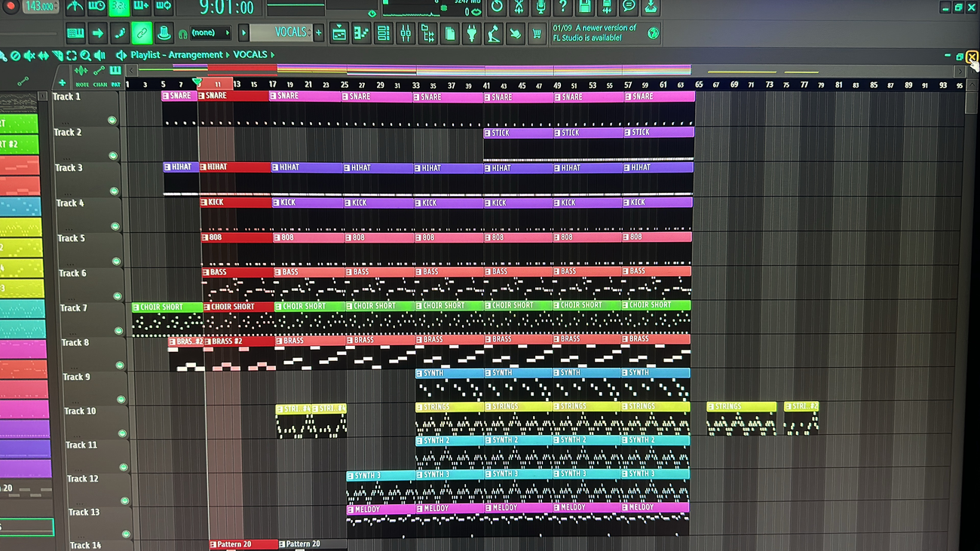
Task: Mute Track 1 using its green LED
Action: 112,121
